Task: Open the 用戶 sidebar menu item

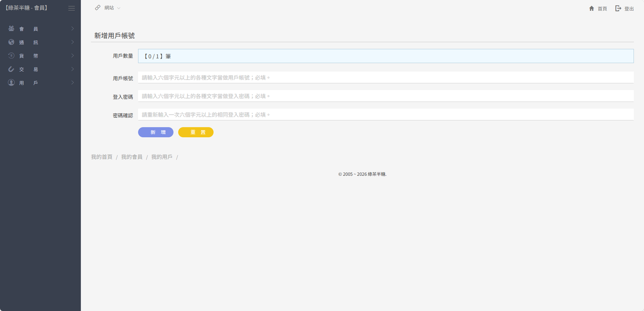Action: click(x=40, y=83)
